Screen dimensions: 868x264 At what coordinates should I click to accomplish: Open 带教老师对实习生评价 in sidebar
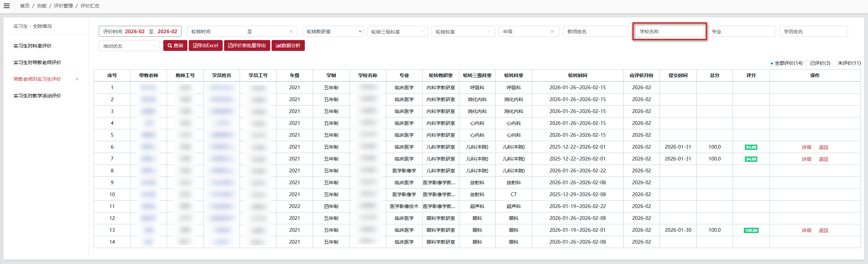pyautogui.click(x=37, y=79)
